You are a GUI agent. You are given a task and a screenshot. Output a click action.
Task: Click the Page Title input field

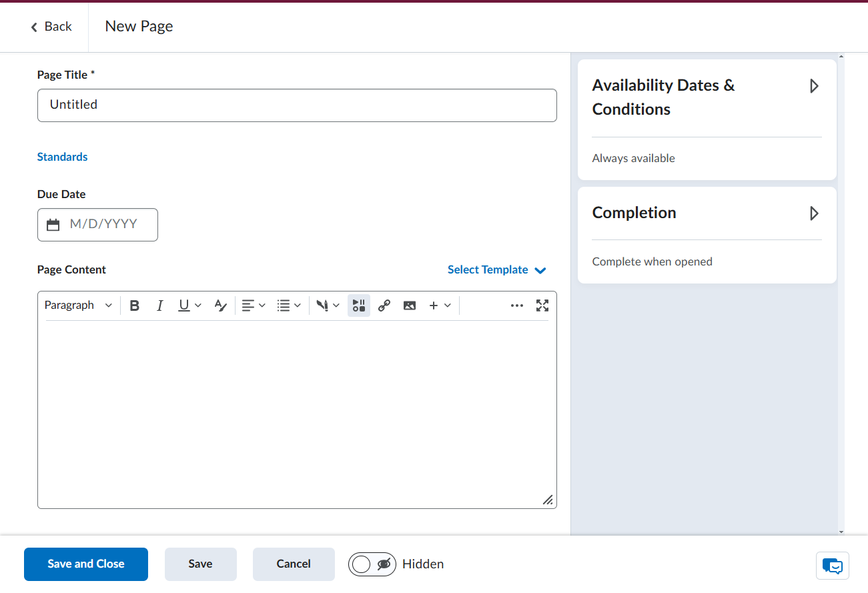click(x=297, y=105)
